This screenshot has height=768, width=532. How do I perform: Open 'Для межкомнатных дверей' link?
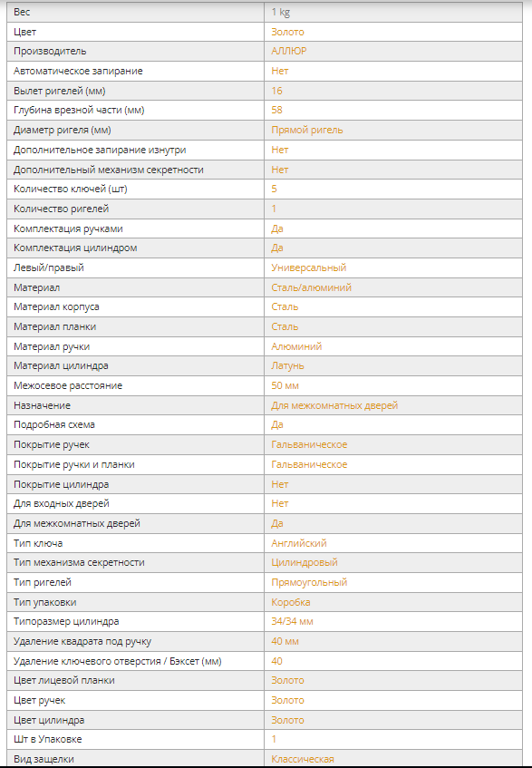pyautogui.click(x=334, y=405)
